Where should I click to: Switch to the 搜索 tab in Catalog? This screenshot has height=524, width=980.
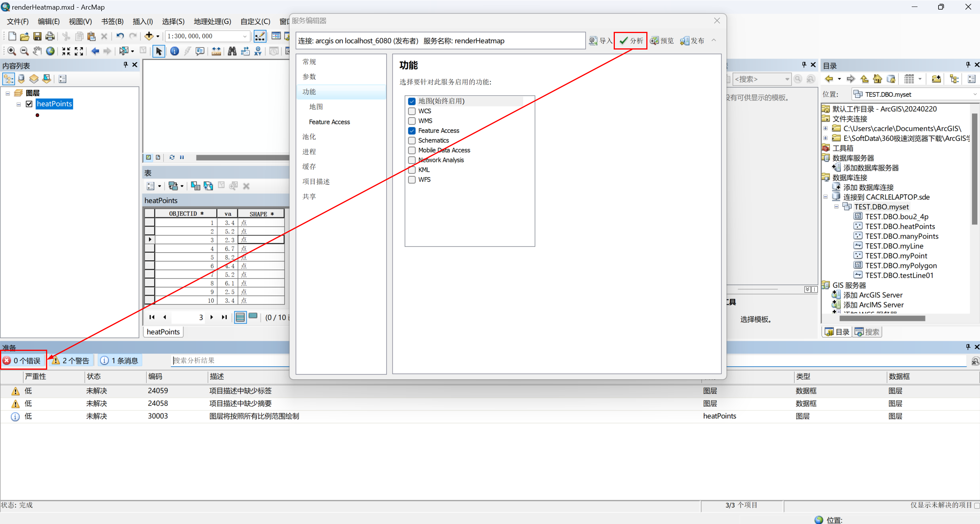(x=867, y=332)
